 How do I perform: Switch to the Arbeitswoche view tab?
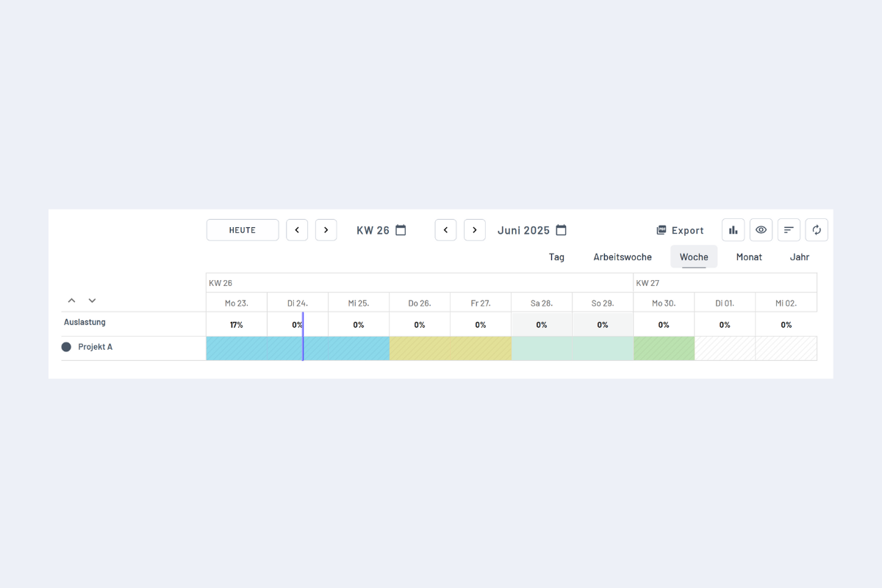(623, 257)
